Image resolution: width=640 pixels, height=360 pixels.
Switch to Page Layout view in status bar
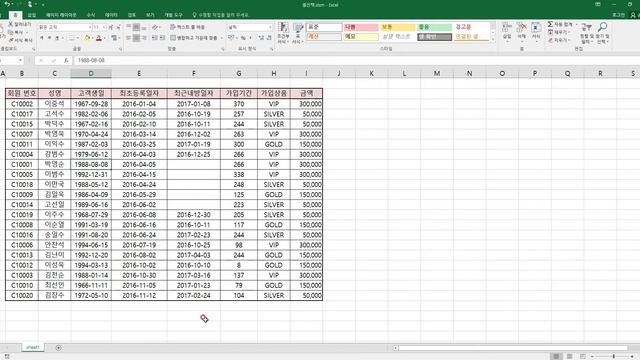pyautogui.click(x=569, y=356)
